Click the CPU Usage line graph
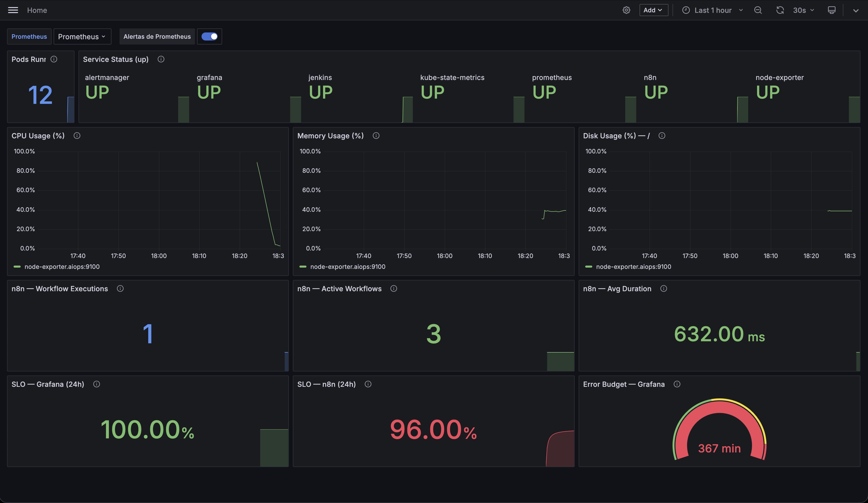 159,200
